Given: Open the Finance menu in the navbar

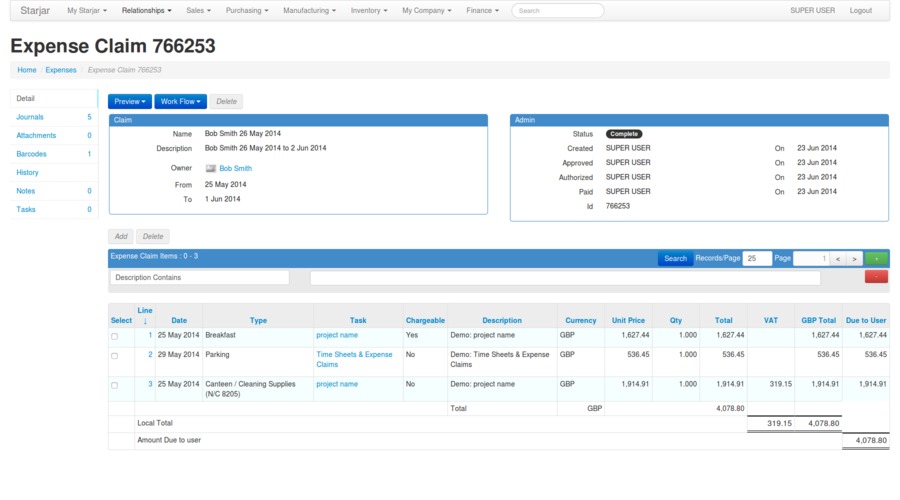Looking at the screenshot, I should [x=483, y=10].
